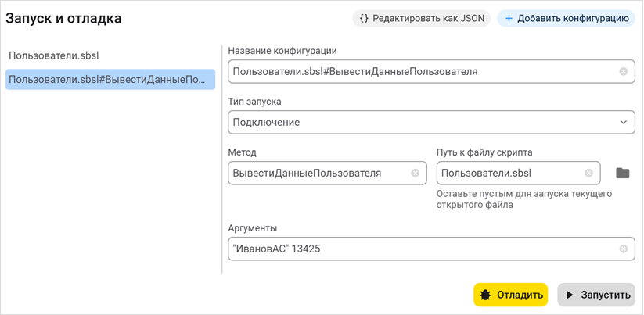Clear the Название конфигурации field with X icon
The width and height of the screenshot is (644, 315).
point(623,71)
